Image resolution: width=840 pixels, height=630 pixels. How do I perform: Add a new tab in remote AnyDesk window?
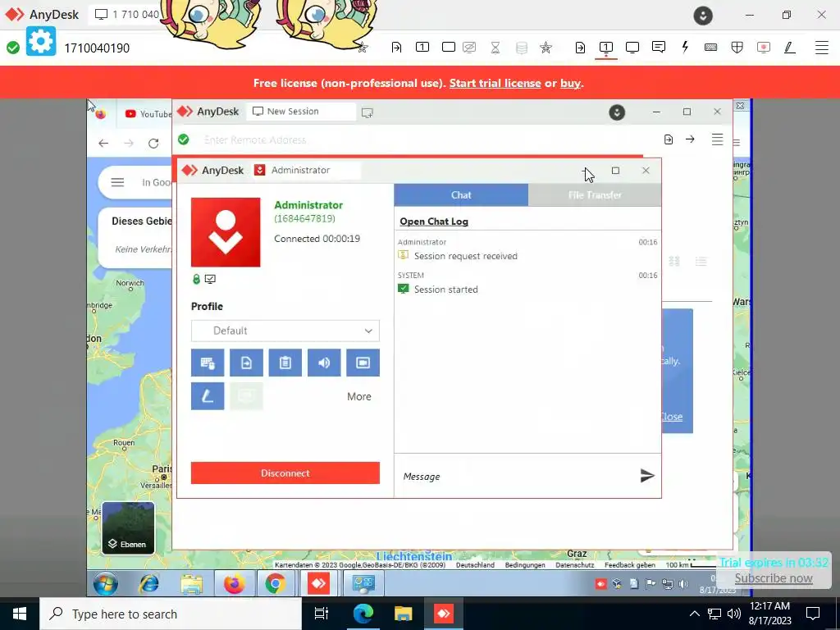[367, 112]
